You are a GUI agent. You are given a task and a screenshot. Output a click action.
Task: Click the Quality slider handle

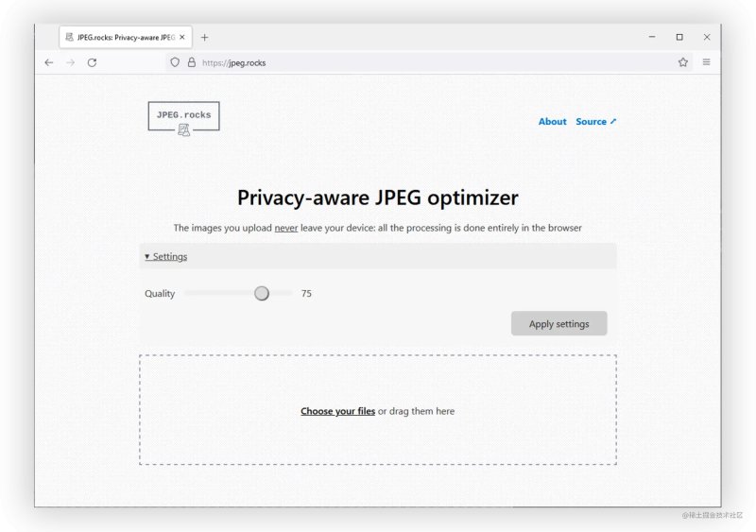coord(262,293)
